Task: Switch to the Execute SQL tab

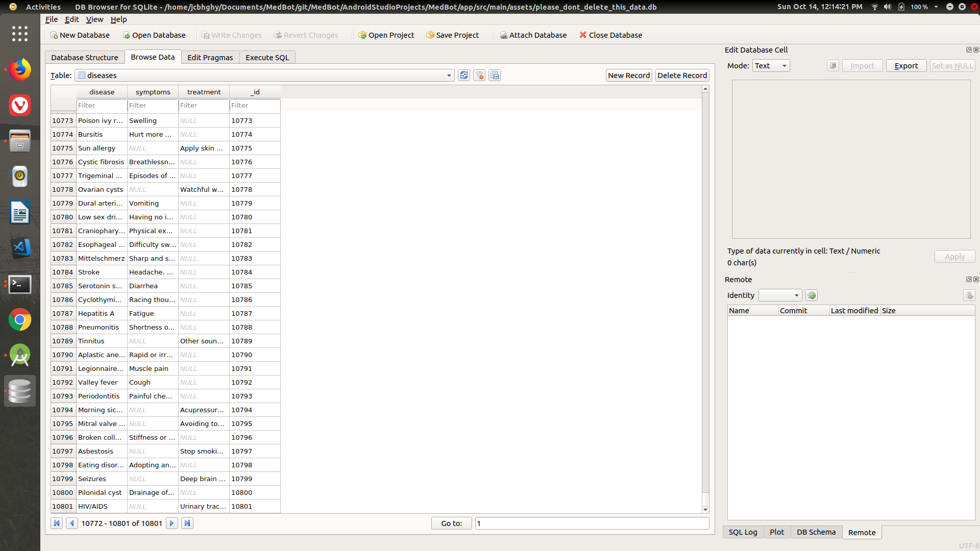Action: click(x=267, y=58)
